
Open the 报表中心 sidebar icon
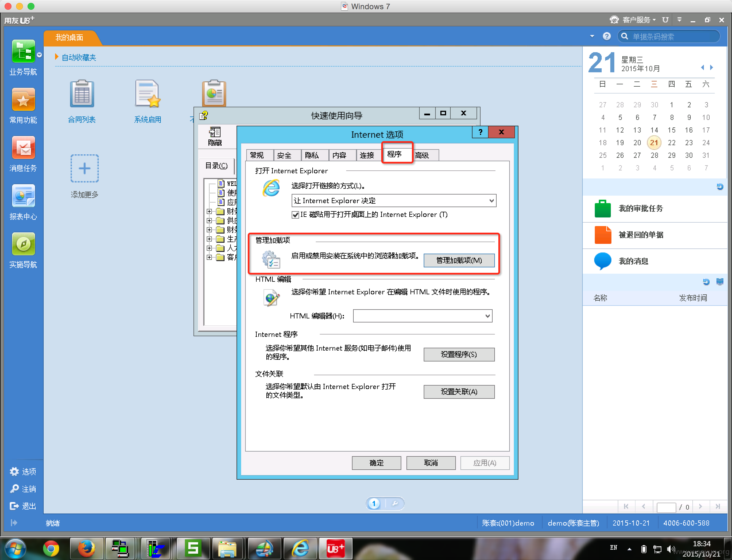(23, 196)
